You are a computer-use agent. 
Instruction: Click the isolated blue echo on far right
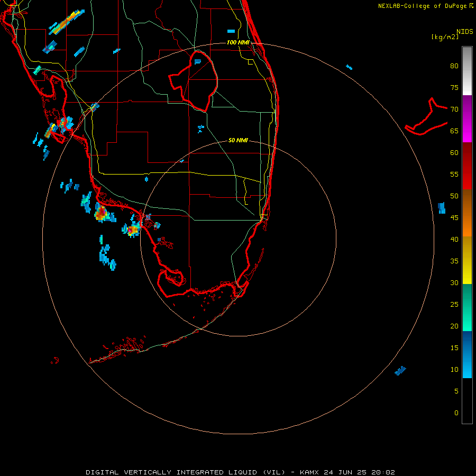coord(442,208)
